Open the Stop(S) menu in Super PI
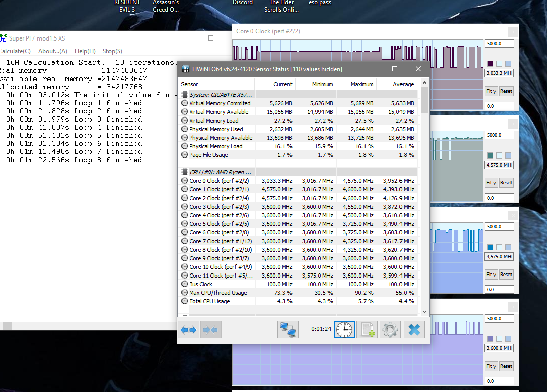 coord(112,51)
